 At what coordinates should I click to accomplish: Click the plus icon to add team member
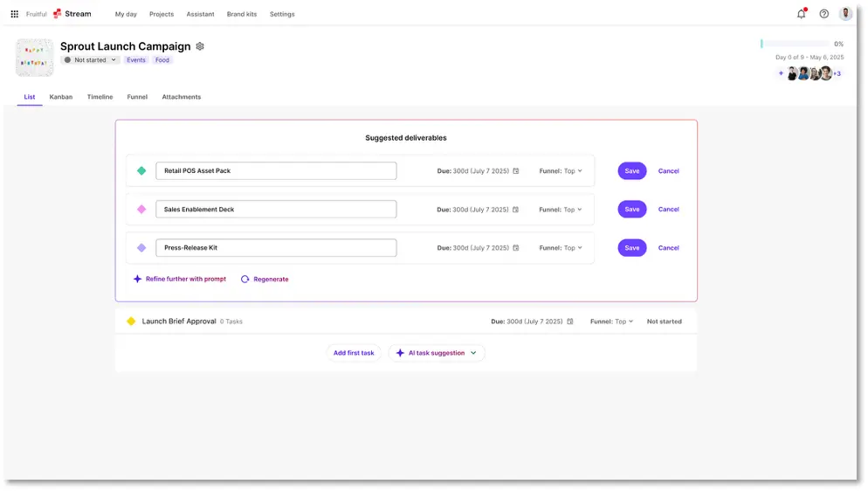click(781, 73)
